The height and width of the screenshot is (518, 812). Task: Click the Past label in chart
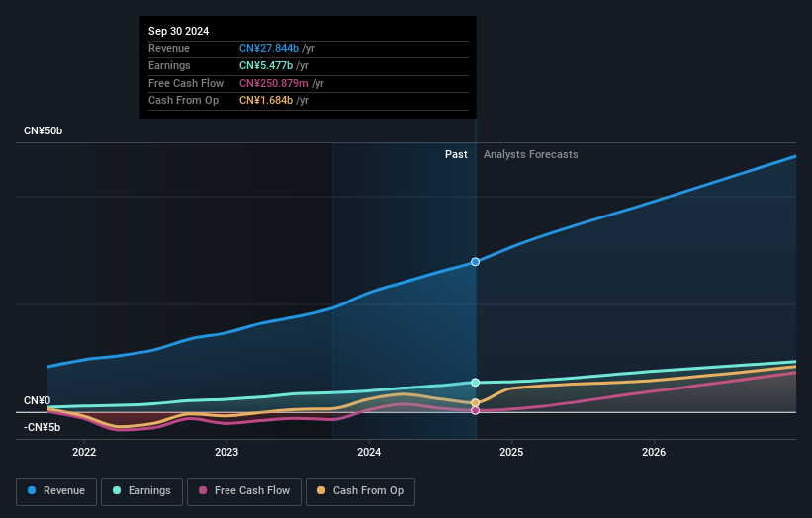(456, 154)
